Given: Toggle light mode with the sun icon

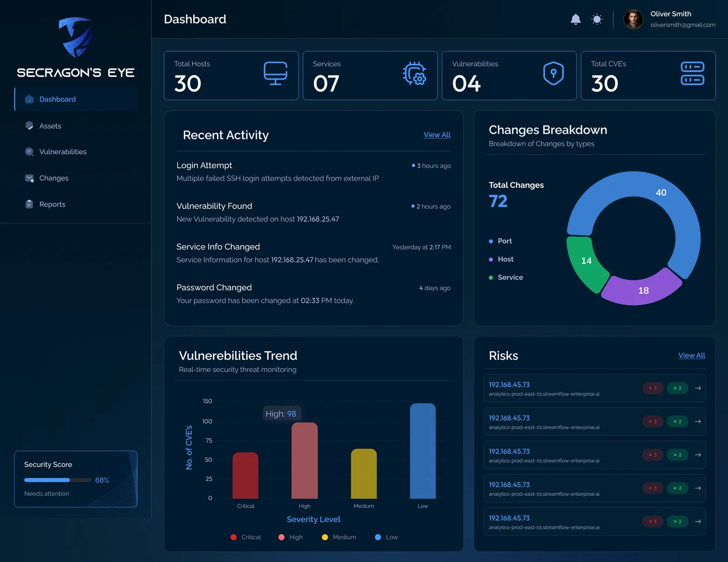Looking at the screenshot, I should coord(597,19).
